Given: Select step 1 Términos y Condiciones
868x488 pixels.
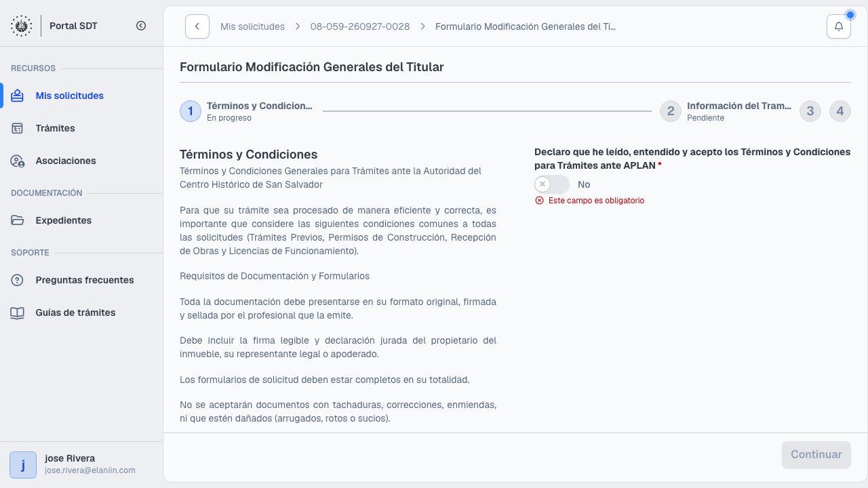Looking at the screenshot, I should (x=247, y=111).
